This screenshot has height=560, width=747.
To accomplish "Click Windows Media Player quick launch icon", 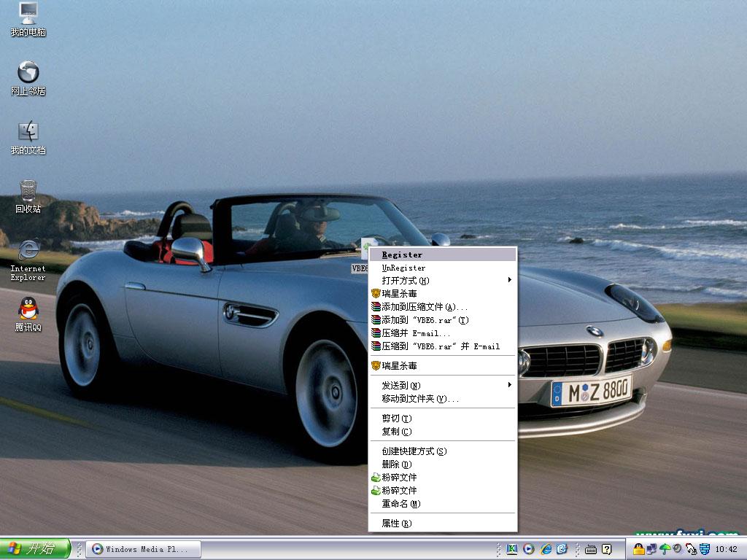I will (529, 549).
